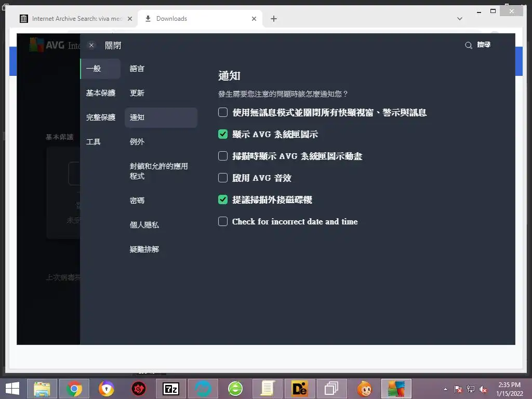The height and width of the screenshot is (399, 532).
Task: Select the 基本保護 settings category
Action: pyautogui.click(x=100, y=93)
